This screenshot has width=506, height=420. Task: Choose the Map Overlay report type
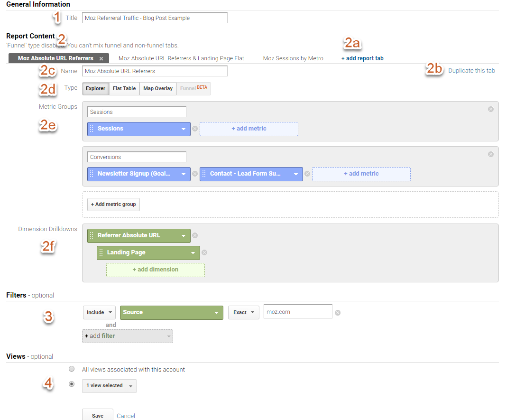pos(158,89)
